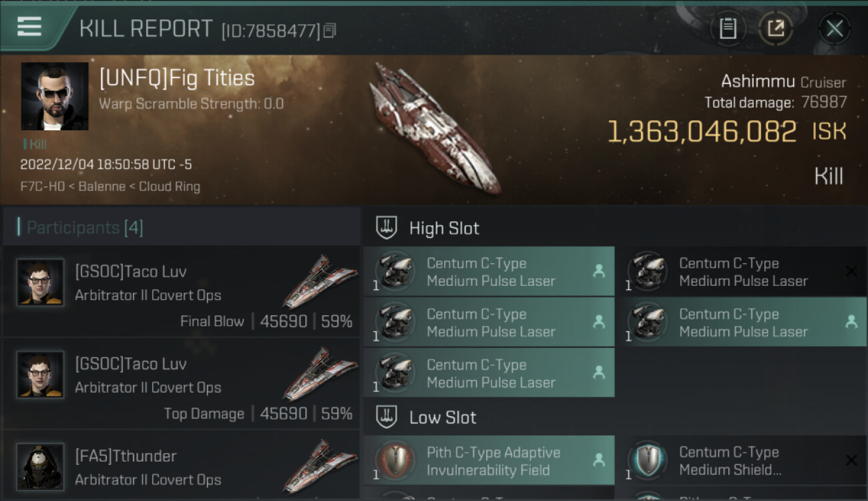Close the kill report window

tap(834, 28)
